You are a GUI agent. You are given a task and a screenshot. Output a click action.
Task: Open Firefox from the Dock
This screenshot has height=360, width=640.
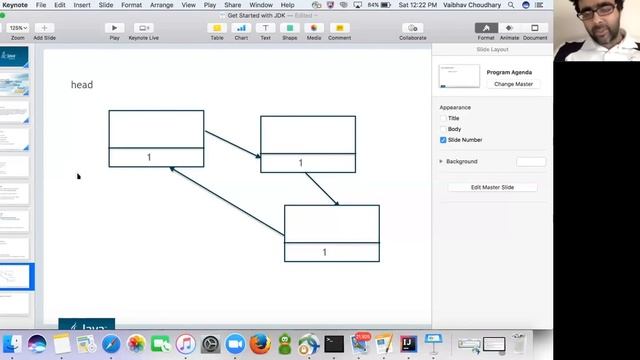click(x=260, y=344)
